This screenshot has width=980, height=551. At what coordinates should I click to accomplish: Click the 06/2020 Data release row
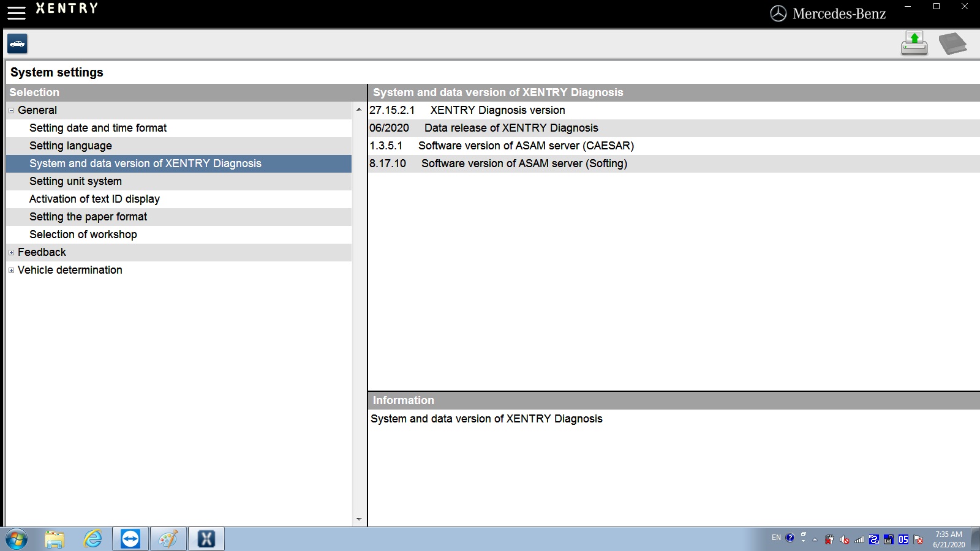(674, 128)
